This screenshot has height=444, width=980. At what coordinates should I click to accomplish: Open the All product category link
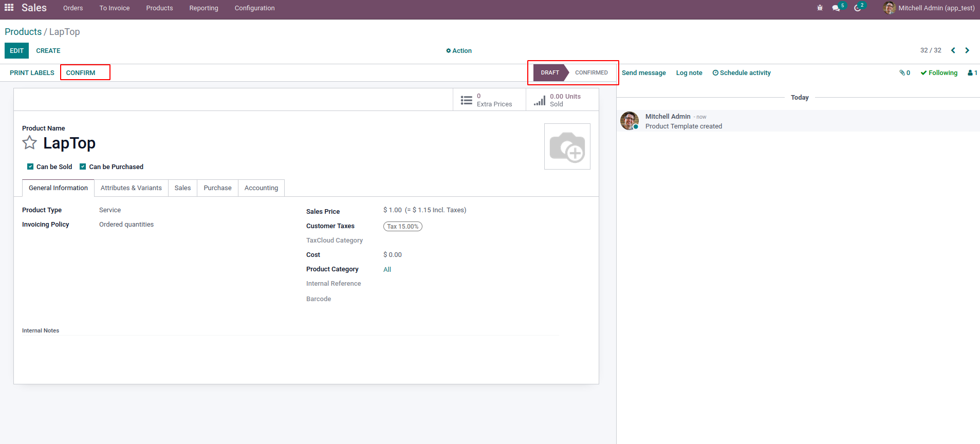coord(387,270)
